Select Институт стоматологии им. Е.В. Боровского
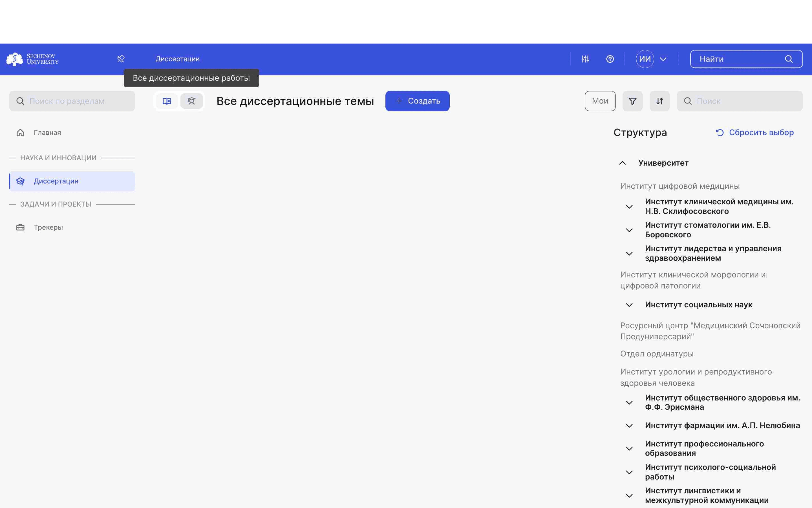Image resolution: width=812 pixels, height=508 pixels. (x=708, y=230)
